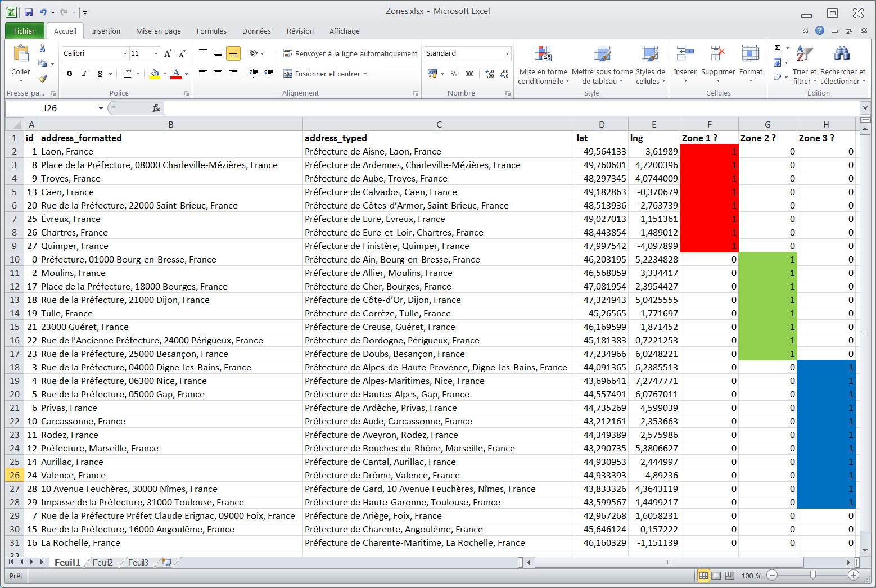The width and height of the screenshot is (876, 588).
Task: Click the zoom slider handle
Action: coord(812,575)
